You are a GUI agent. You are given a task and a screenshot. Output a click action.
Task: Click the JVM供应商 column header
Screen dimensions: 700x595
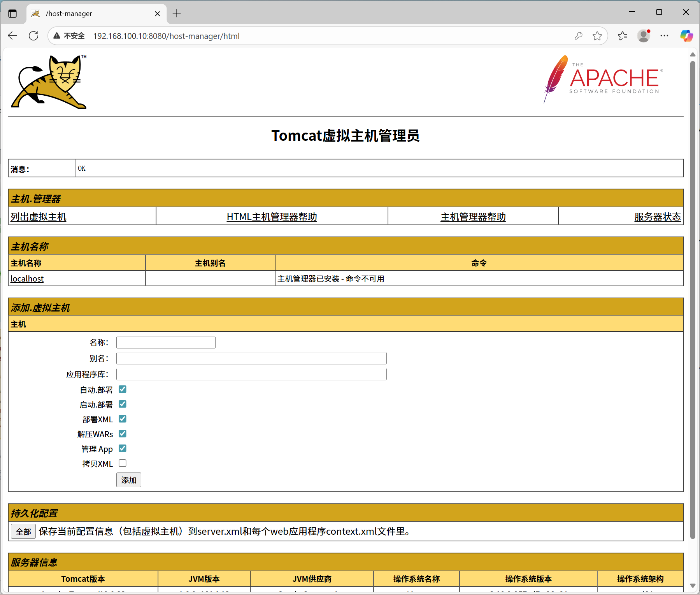(x=312, y=579)
